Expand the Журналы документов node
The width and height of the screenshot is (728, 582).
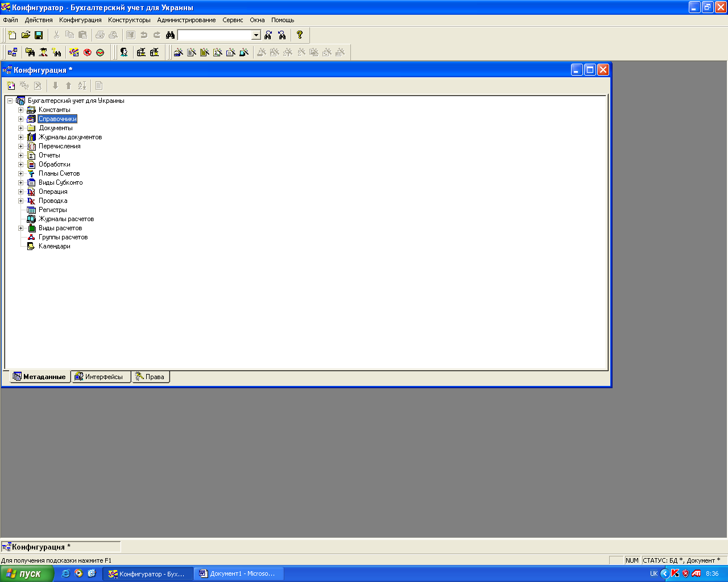(x=20, y=137)
